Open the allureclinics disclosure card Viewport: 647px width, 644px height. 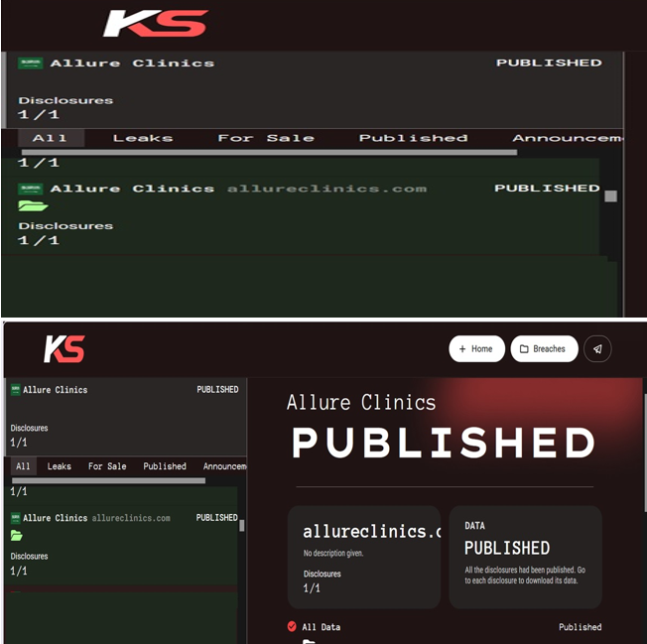point(363,556)
